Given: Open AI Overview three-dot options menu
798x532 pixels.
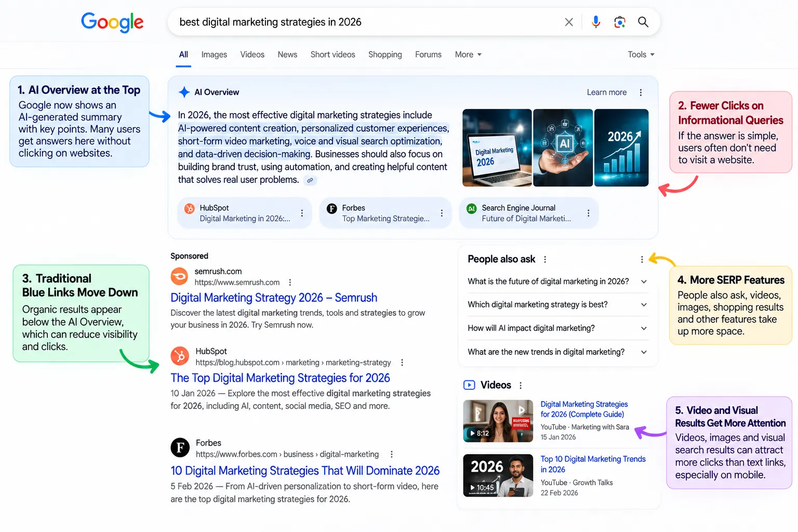Looking at the screenshot, I should pos(641,92).
